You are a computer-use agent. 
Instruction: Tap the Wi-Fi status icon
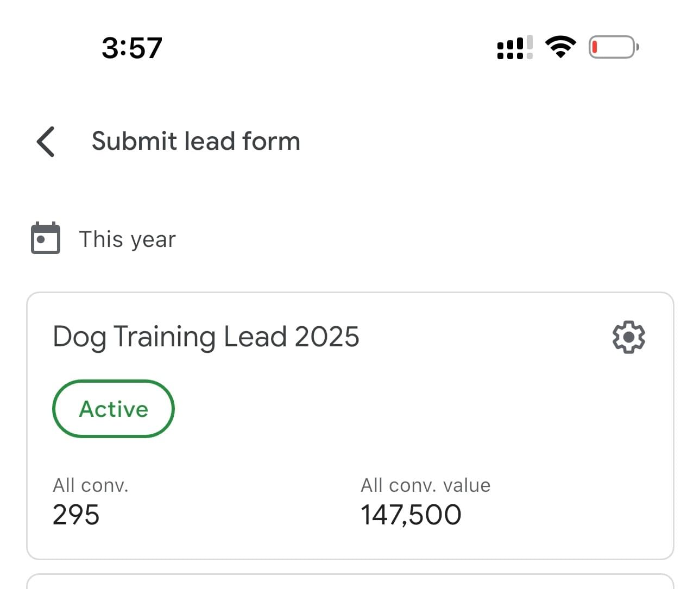(x=560, y=47)
